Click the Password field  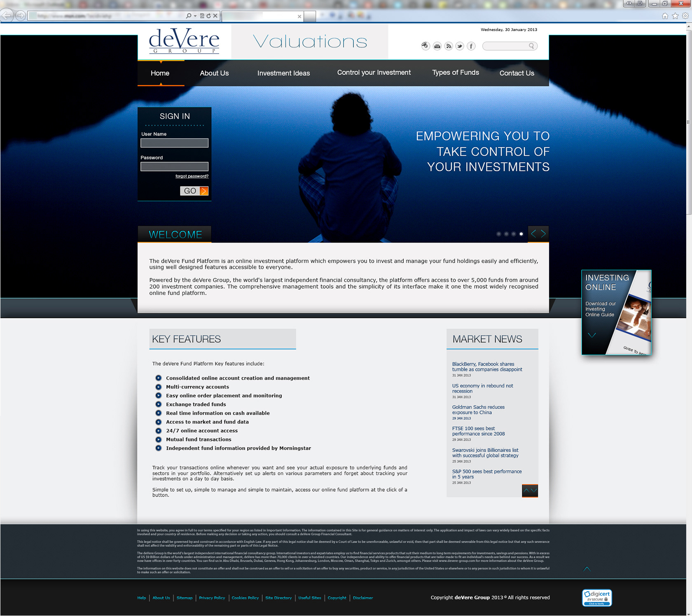(x=174, y=166)
